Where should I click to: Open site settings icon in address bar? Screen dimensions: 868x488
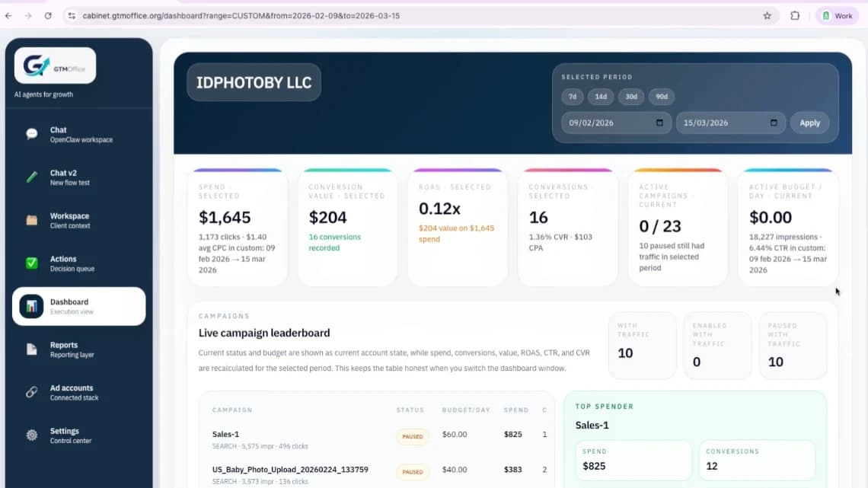pyautogui.click(x=72, y=15)
